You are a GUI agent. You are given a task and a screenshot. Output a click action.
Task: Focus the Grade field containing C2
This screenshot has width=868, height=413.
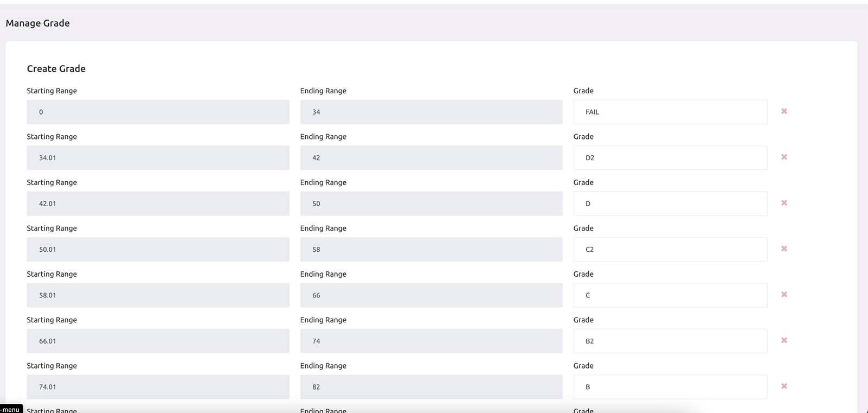(x=670, y=250)
